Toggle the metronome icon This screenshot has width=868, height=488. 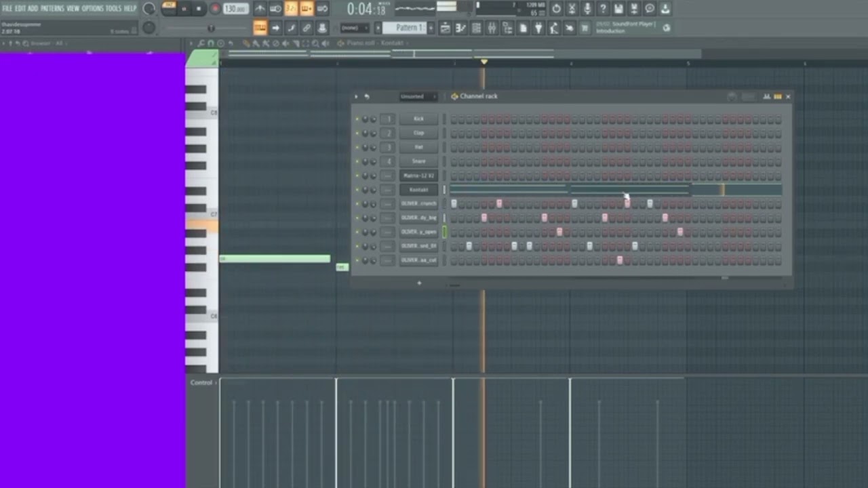(260, 8)
